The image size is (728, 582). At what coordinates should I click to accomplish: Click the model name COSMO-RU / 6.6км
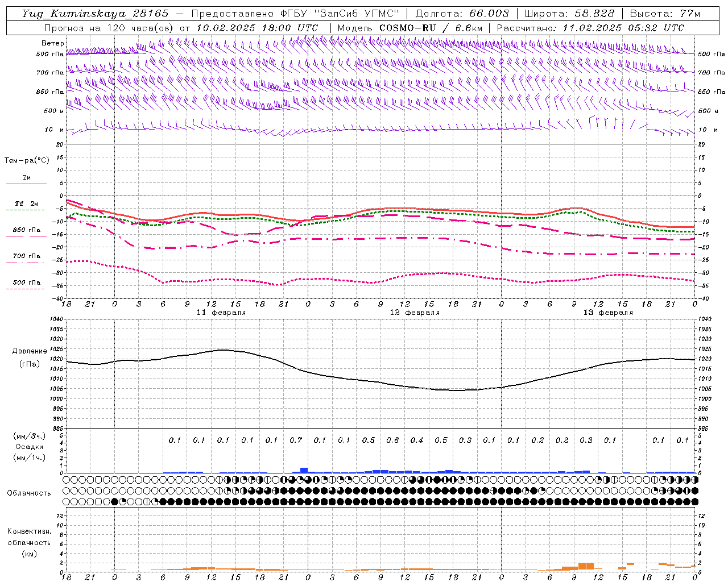pos(431,28)
